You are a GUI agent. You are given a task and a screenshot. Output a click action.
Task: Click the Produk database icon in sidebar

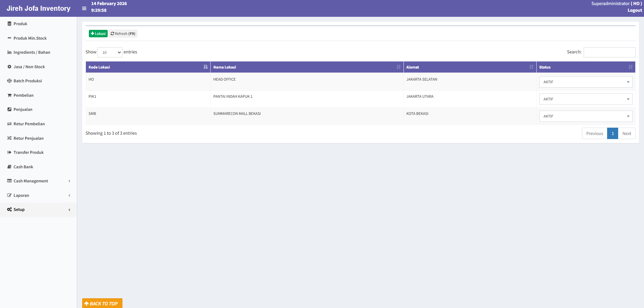tap(9, 24)
